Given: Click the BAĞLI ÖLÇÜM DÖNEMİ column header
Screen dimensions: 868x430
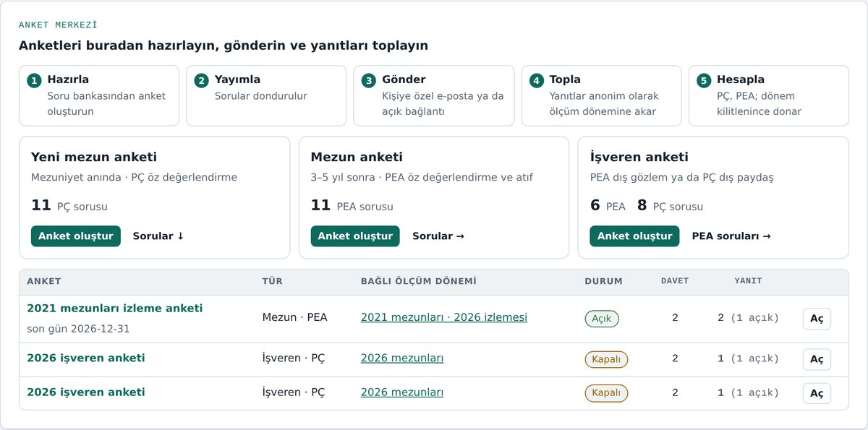Looking at the screenshot, I should (419, 281).
